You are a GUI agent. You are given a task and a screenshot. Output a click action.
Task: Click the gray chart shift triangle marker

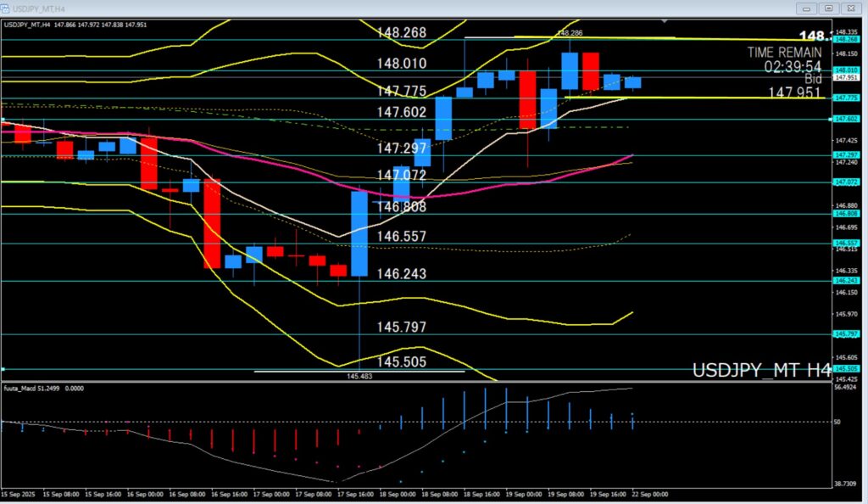pos(665,20)
